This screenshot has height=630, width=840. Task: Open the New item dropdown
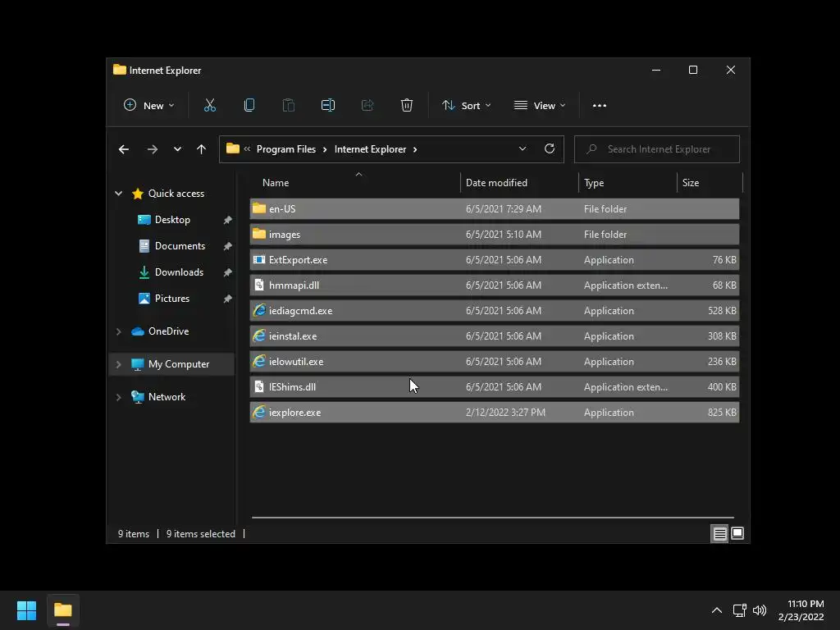[x=149, y=106]
